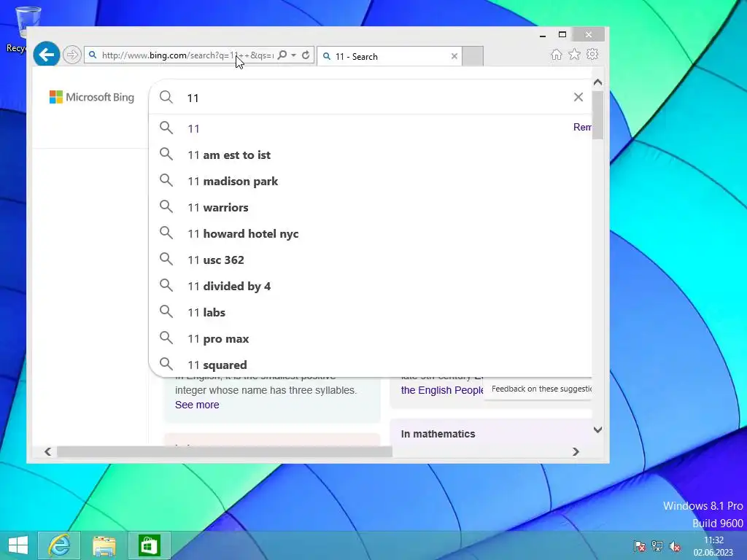This screenshot has width=747, height=560.
Task: Click the horizontal scrollbar left arrow
Action: click(x=47, y=451)
